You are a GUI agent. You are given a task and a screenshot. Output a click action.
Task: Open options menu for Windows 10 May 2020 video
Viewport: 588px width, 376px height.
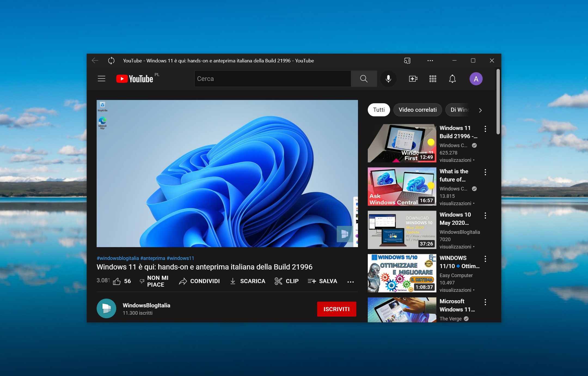click(485, 215)
